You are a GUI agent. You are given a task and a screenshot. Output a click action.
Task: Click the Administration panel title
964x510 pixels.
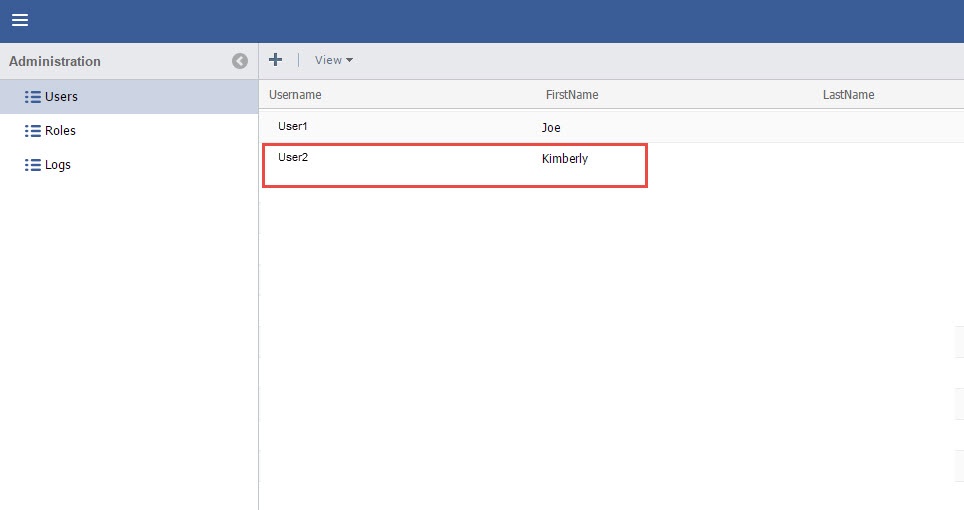click(55, 61)
